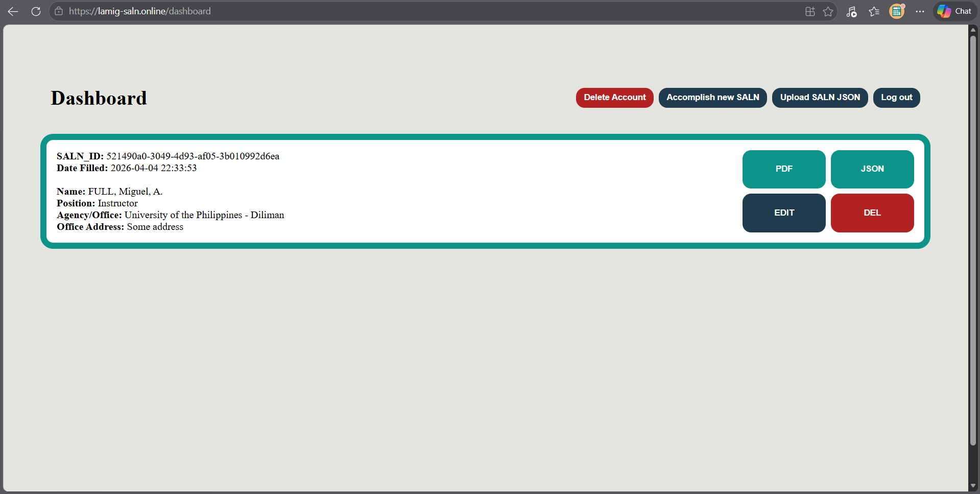Open the Favorites list icon
980x494 pixels.
click(874, 11)
